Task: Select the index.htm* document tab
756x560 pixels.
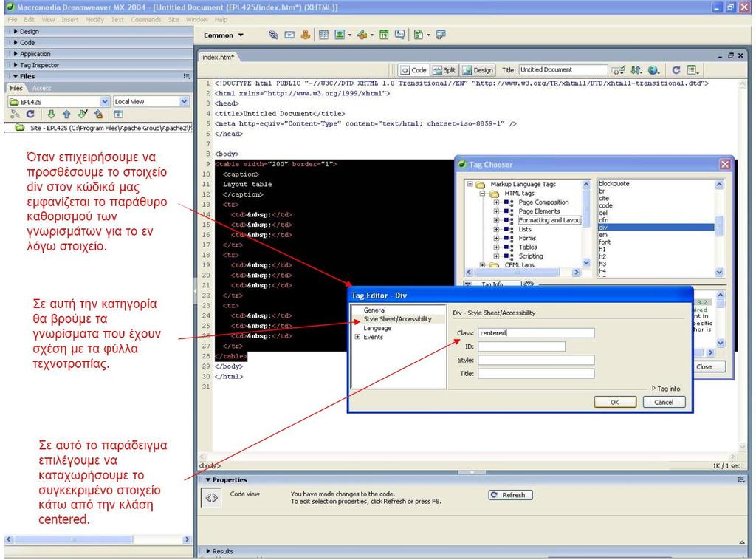Action: tap(219, 58)
